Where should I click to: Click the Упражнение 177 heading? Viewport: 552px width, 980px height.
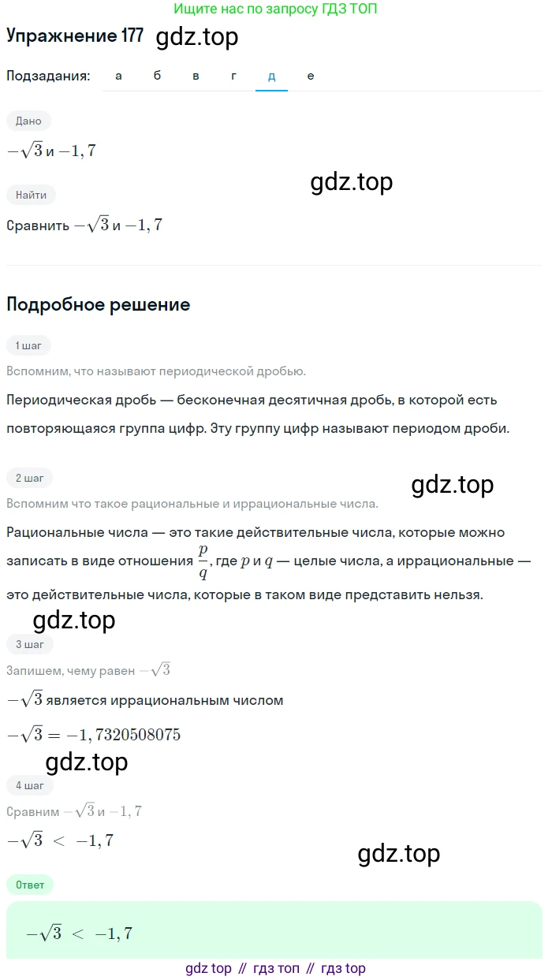(x=75, y=35)
